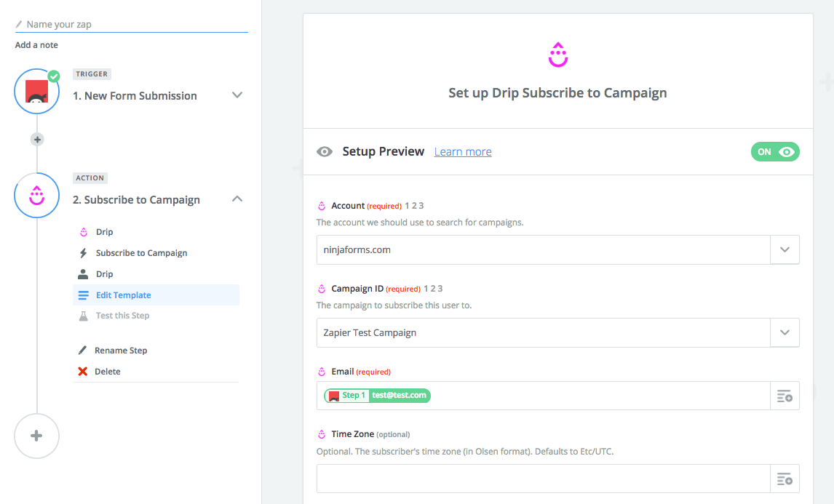
Task: Click Add a note link
Action: [x=36, y=45]
